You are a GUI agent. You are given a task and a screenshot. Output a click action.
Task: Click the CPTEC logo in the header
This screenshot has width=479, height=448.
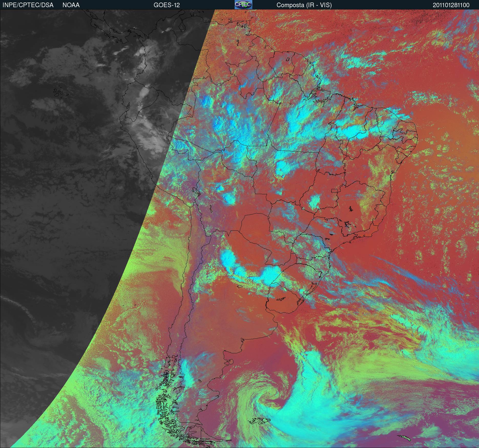(x=243, y=5)
